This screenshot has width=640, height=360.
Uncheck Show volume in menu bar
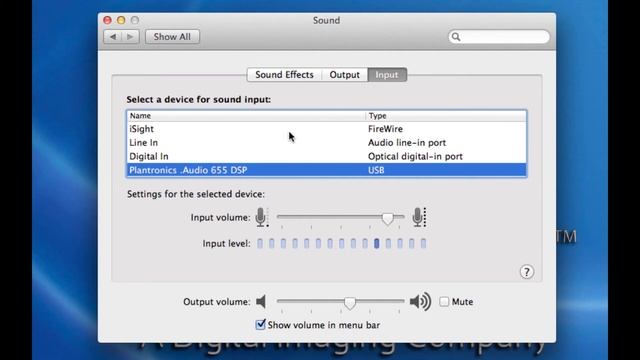coord(260,325)
